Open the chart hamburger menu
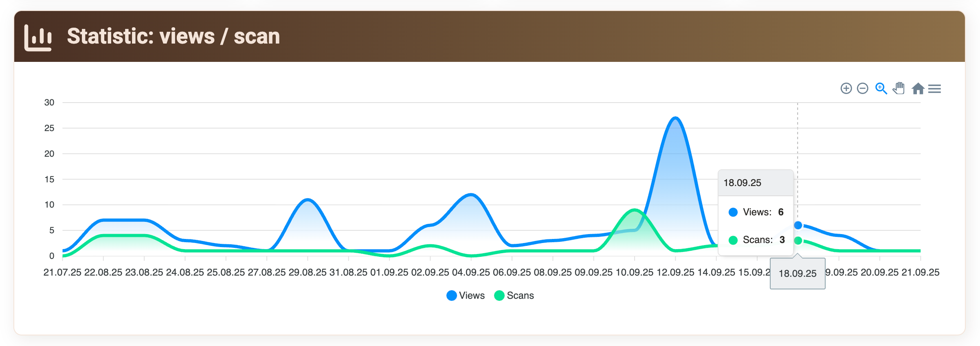Image resolution: width=980 pixels, height=346 pixels. pyautogui.click(x=934, y=88)
